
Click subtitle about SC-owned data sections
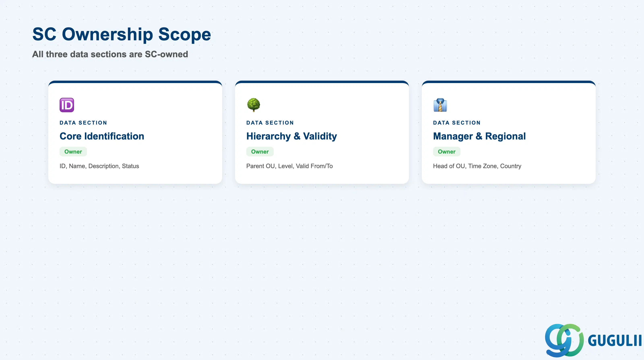[110, 54]
